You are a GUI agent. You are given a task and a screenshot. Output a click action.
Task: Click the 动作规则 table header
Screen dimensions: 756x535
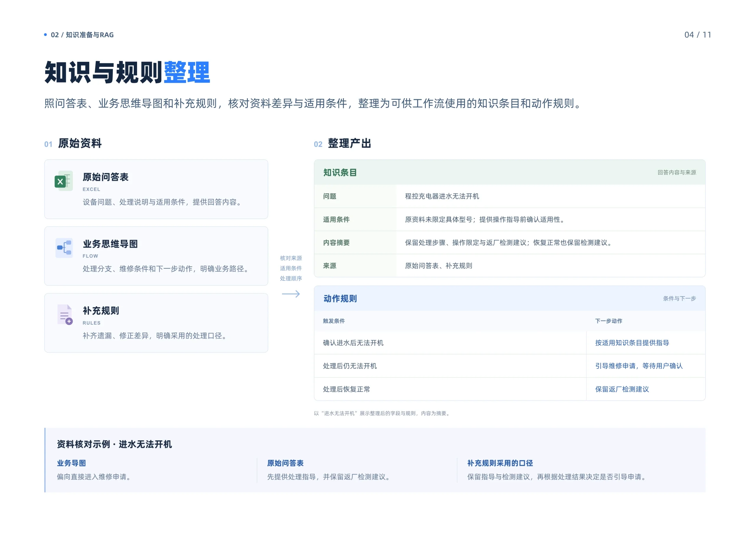[x=509, y=299]
